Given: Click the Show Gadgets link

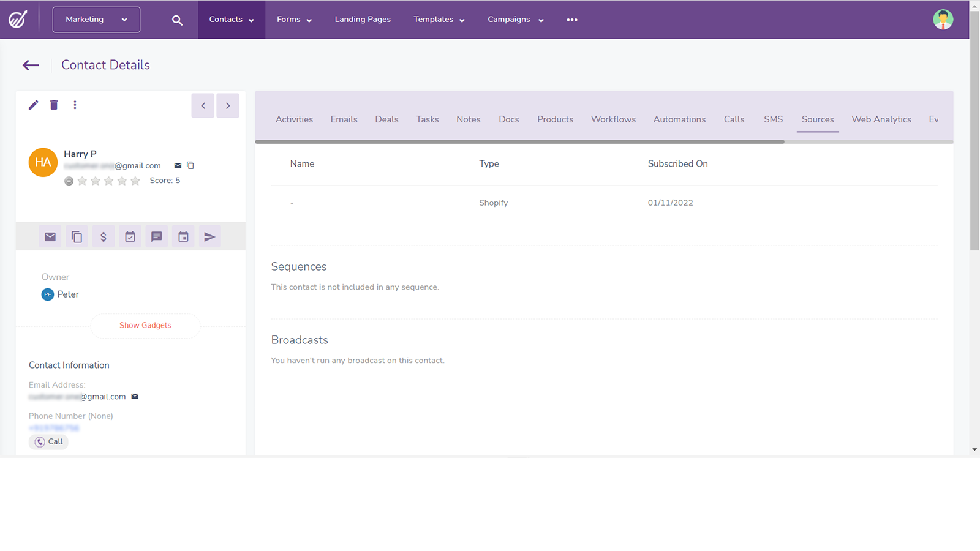Looking at the screenshot, I should [145, 326].
